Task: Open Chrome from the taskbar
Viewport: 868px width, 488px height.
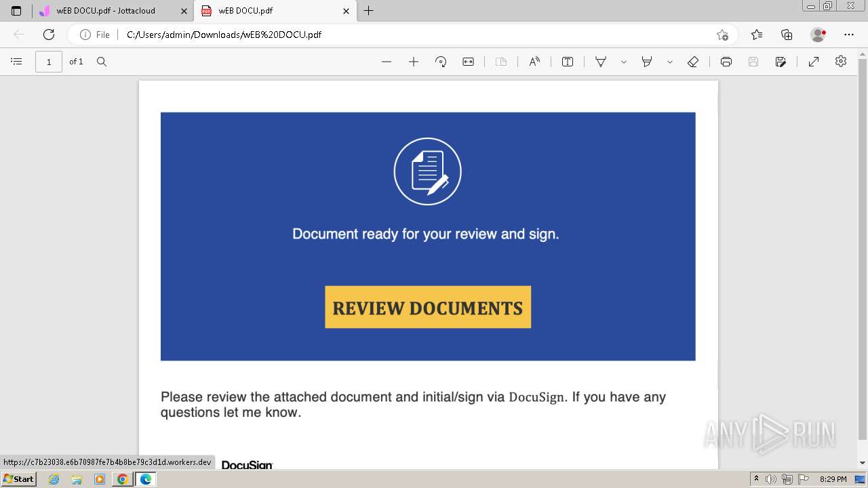Action: coord(123,479)
